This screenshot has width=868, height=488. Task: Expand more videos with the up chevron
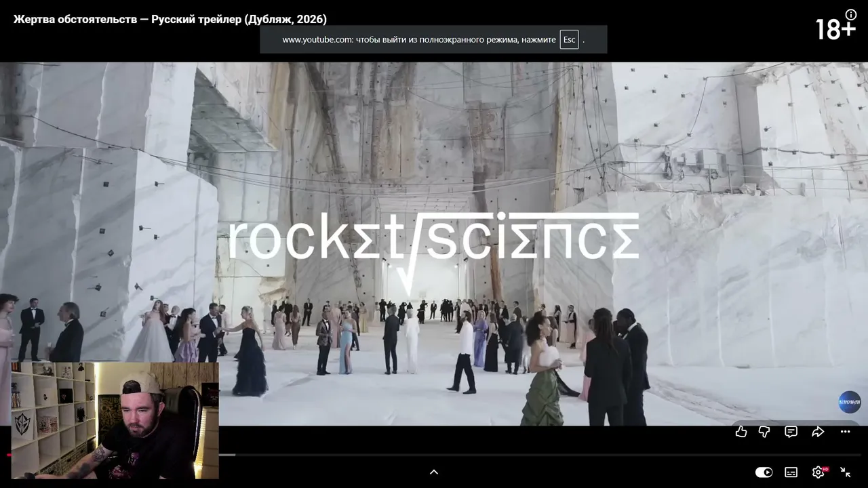pos(434,472)
